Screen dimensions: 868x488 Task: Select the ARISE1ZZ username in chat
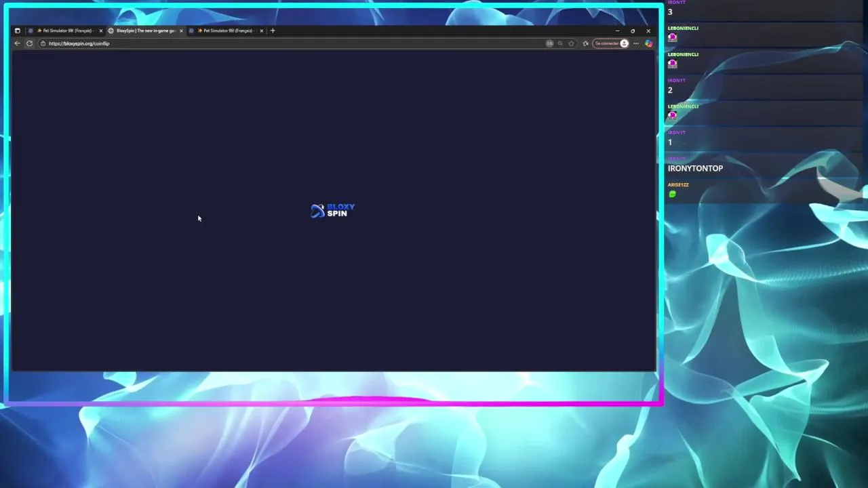point(678,185)
